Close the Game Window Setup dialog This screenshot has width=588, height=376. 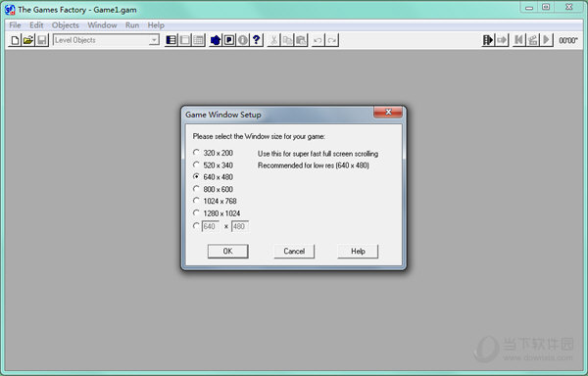[388, 112]
